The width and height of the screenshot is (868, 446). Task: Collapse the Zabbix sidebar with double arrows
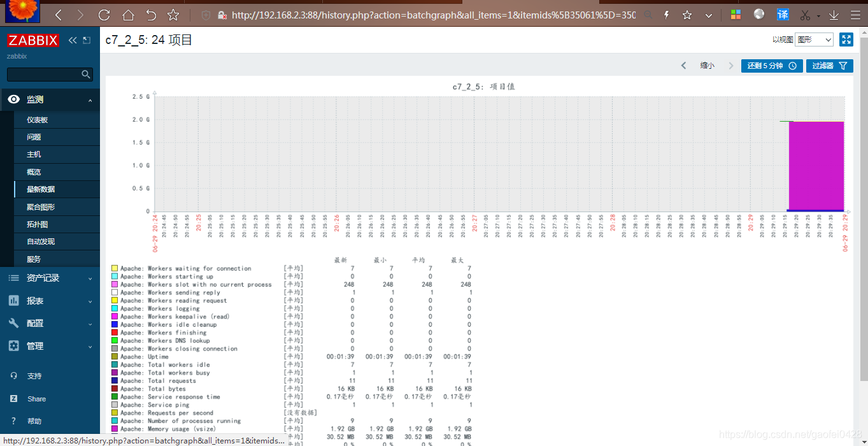point(73,40)
